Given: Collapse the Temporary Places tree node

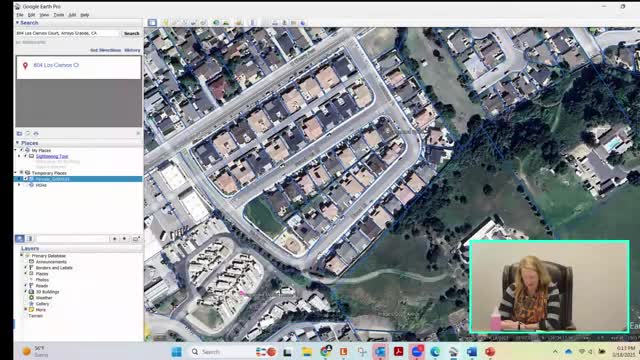Looking at the screenshot, I should [x=17, y=173].
